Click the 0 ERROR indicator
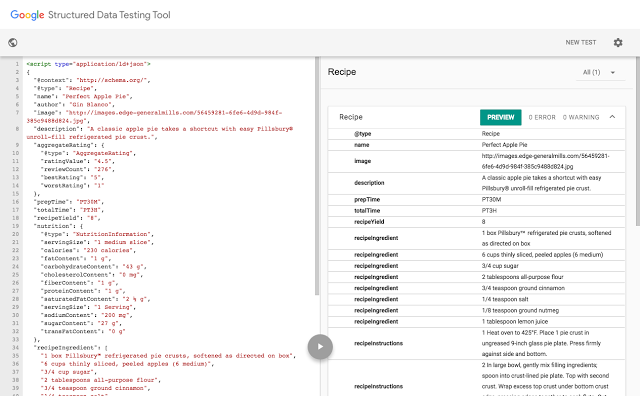Image resolution: width=640 pixels, height=396 pixels. [542, 117]
